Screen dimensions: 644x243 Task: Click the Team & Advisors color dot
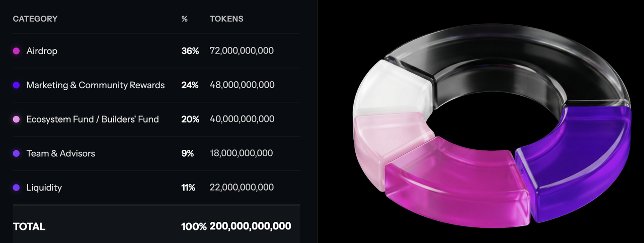(16, 153)
